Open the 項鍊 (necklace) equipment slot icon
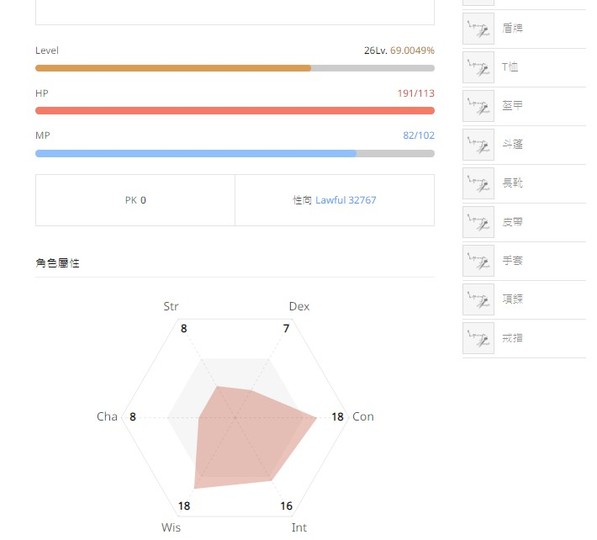Screen dimensions: 597x540 coord(478,299)
